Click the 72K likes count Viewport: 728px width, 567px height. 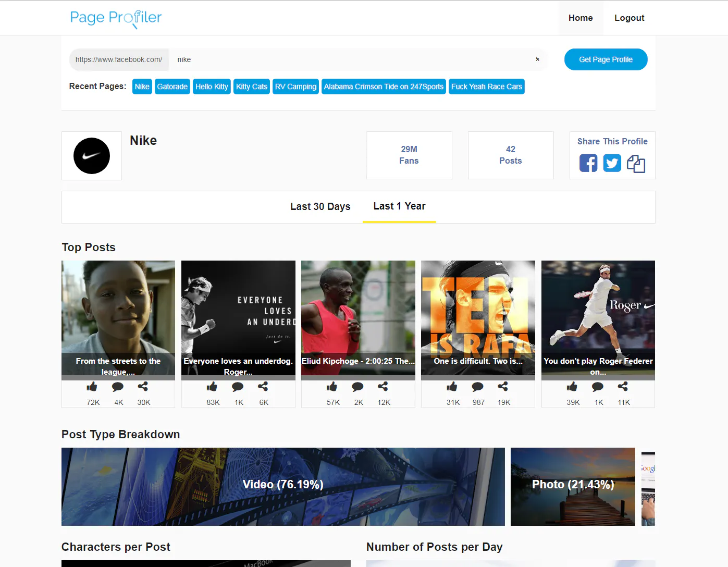[x=93, y=402]
